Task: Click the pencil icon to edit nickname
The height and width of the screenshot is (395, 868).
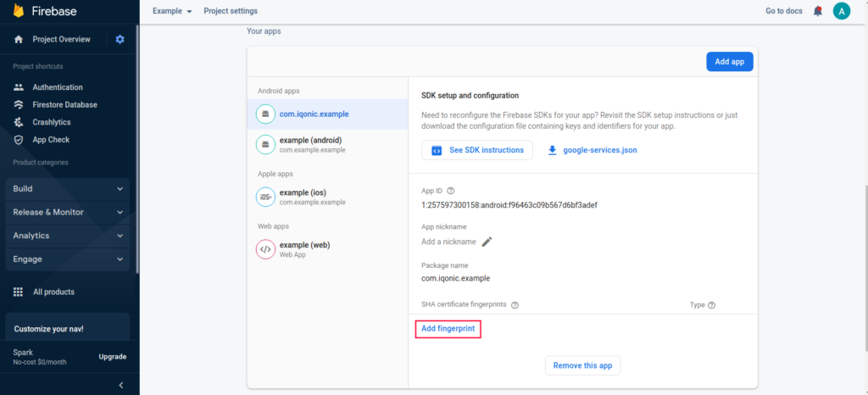Action: (x=487, y=242)
